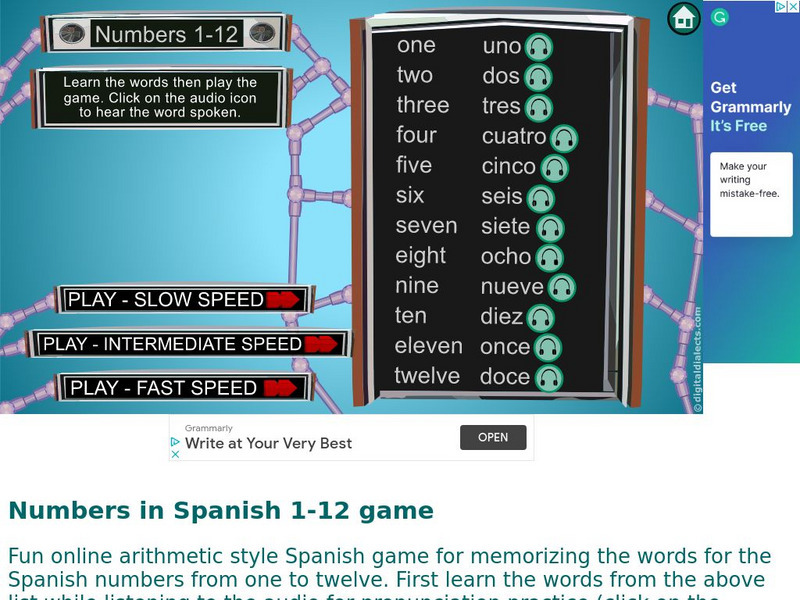Start the game at fast speed
800x600 pixels.
coord(185,386)
